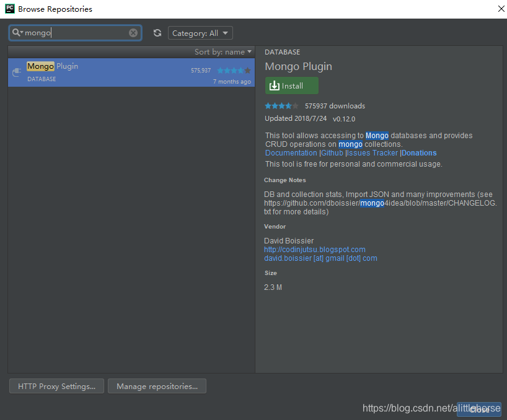Clear the mongo search text
Image resolution: width=507 pixels, height=420 pixels.
[133, 33]
